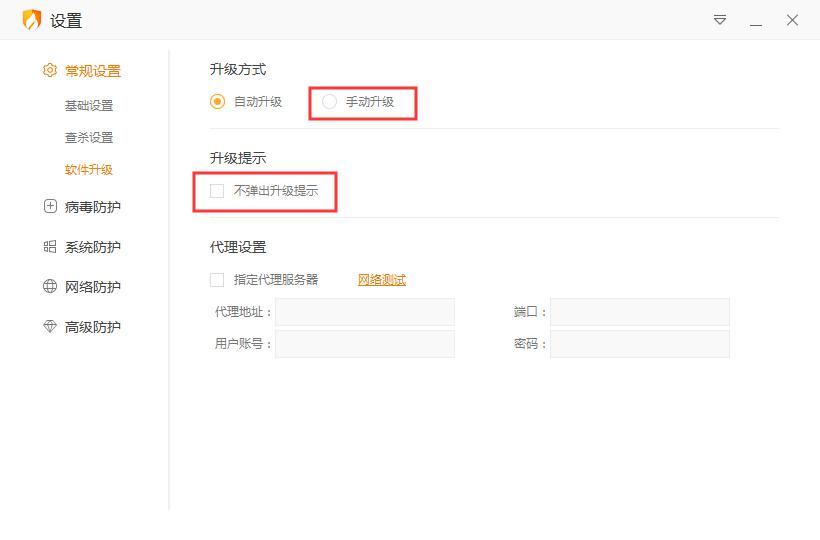820x540 pixels.
Task: Open the 基础设置 page
Action: [x=89, y=106]
